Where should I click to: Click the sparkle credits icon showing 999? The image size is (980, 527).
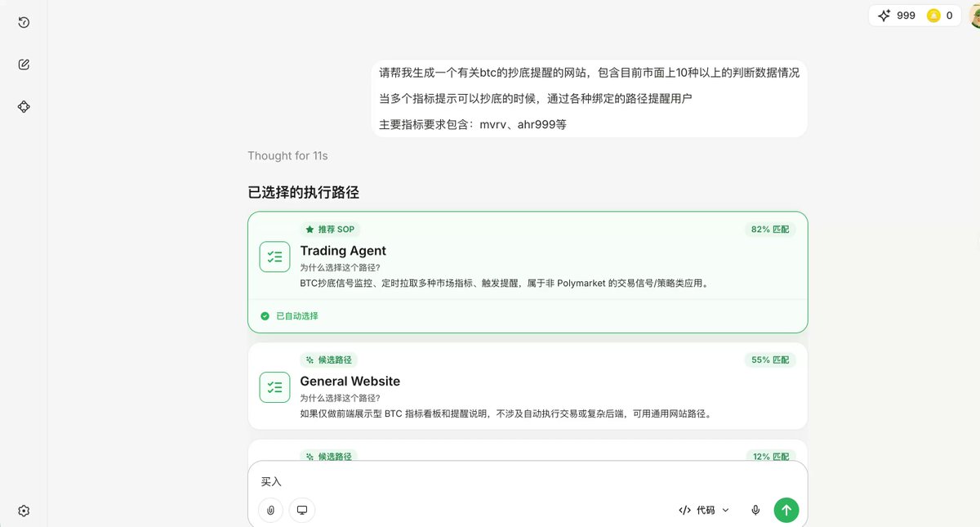[884, 16]
